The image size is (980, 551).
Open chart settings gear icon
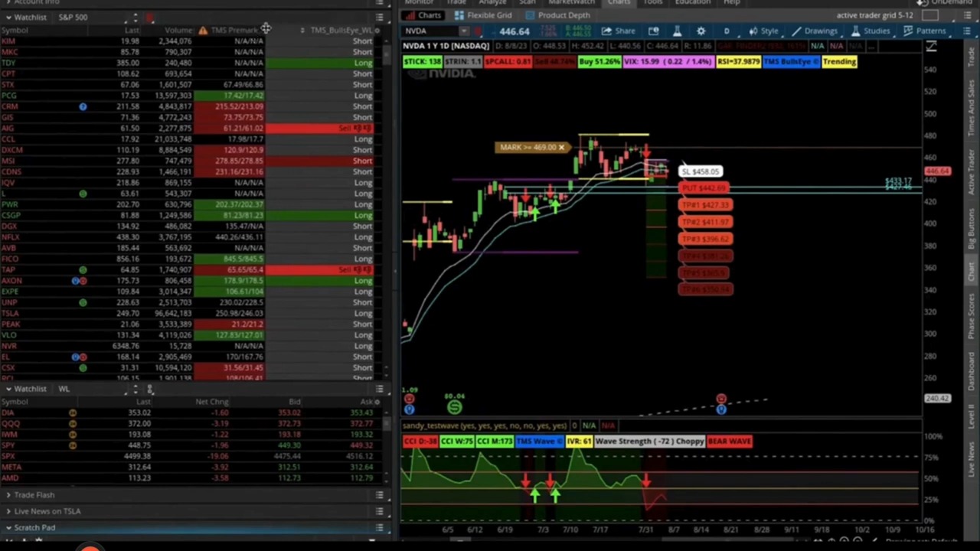pos(701,31)
